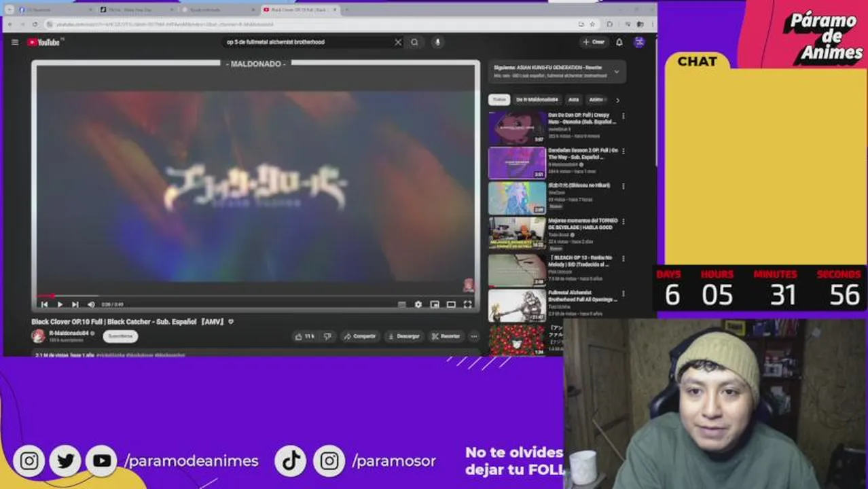Open options for TORNEO DE BEYBLADE video
Image resolution: width=868 pixels, height=489 pixels.
click(623, 221)
